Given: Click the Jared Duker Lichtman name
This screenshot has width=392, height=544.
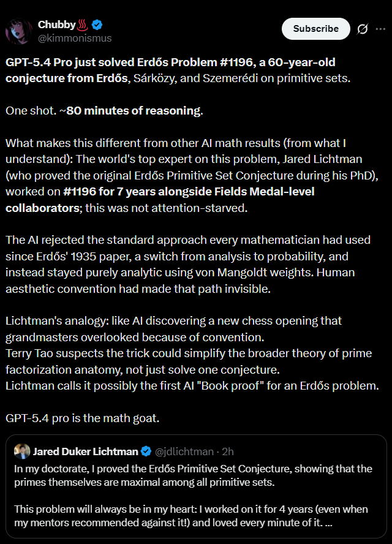Looking at the screenshot, I should tap(85, 451).
